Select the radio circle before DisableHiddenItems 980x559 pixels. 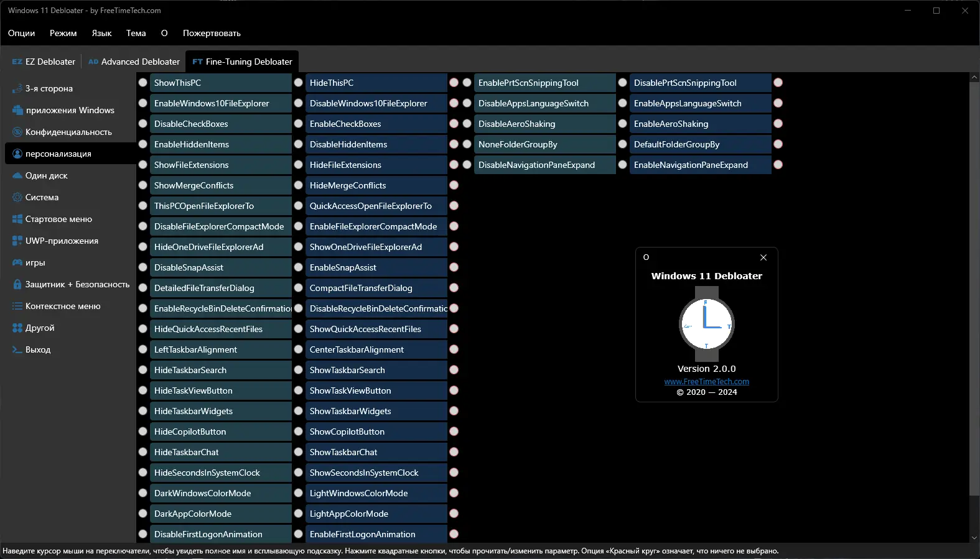[x=299, y=144]
